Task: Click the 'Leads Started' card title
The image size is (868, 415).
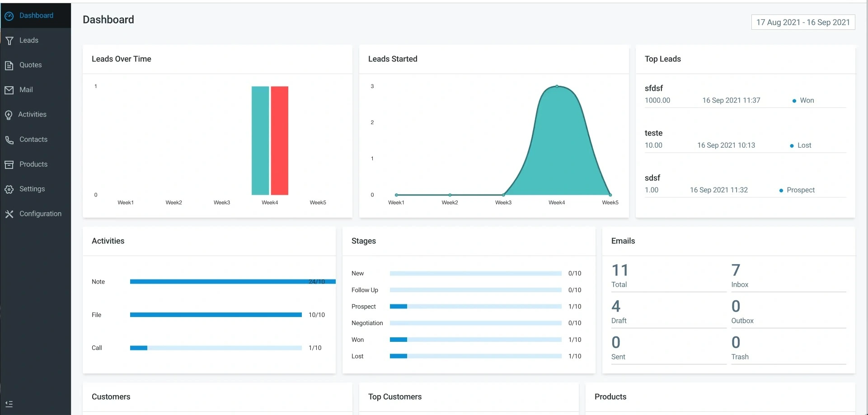Action: tap(393, 59)
